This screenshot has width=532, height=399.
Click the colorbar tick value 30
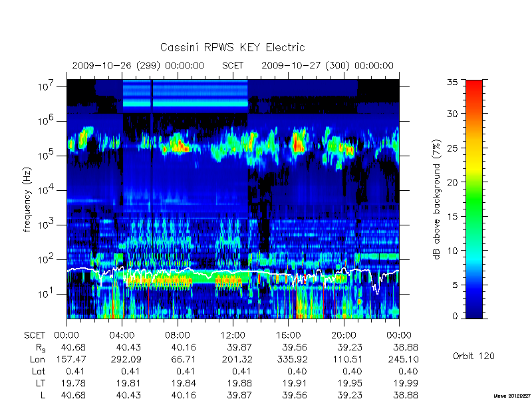point(452,114)
